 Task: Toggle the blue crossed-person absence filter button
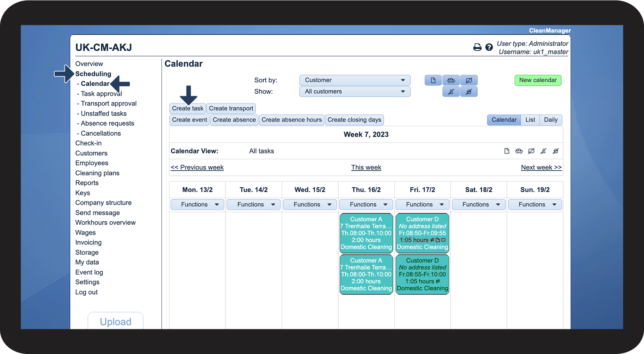click(x=451, y=92)
